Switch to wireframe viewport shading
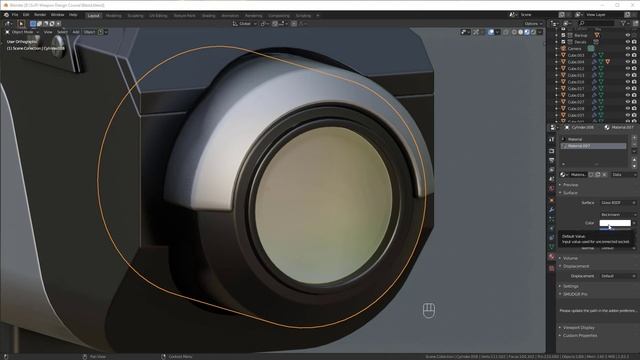 tap(514, 32)
